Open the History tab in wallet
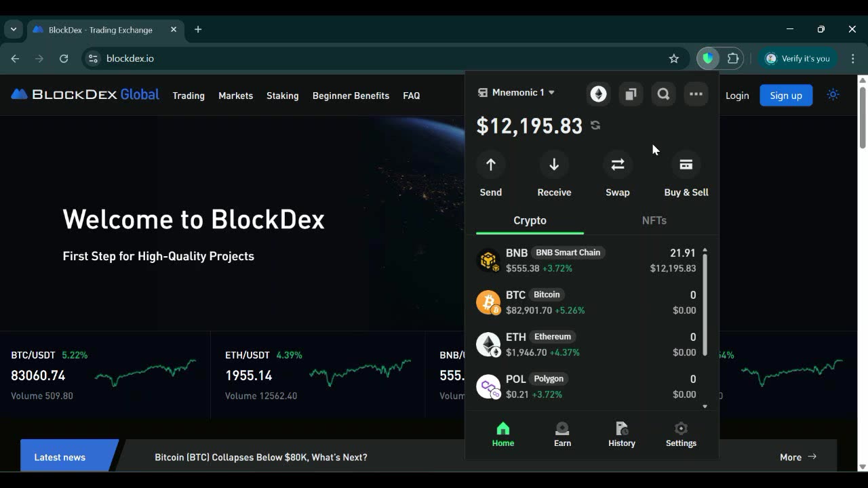868x488 pixels. click(622, 434)
